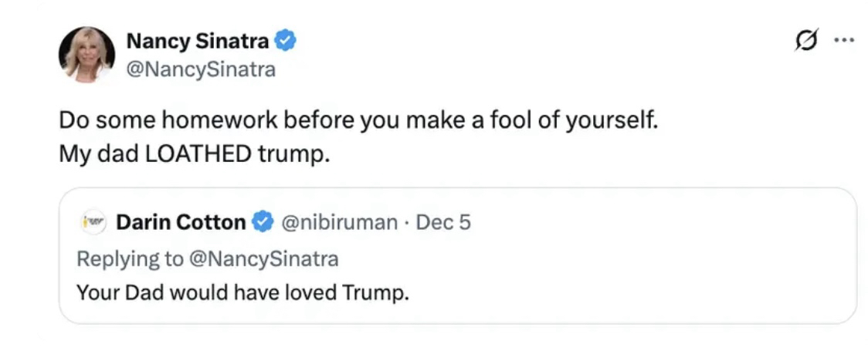Image resolution: width=868 pixels, height=351 pixels.
Task: Click the "Replying to" label
Action: (x=130, y=258)
